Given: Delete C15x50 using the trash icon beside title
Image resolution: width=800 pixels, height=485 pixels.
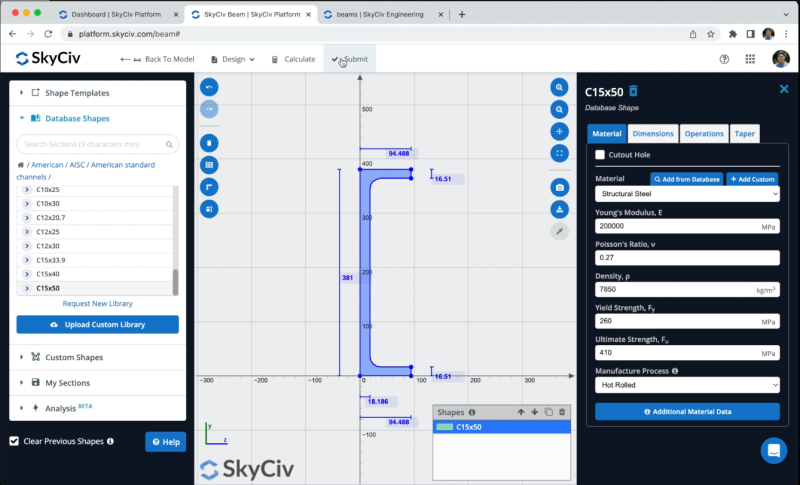Looking at the screenshot, I should (x=633, y=91).
